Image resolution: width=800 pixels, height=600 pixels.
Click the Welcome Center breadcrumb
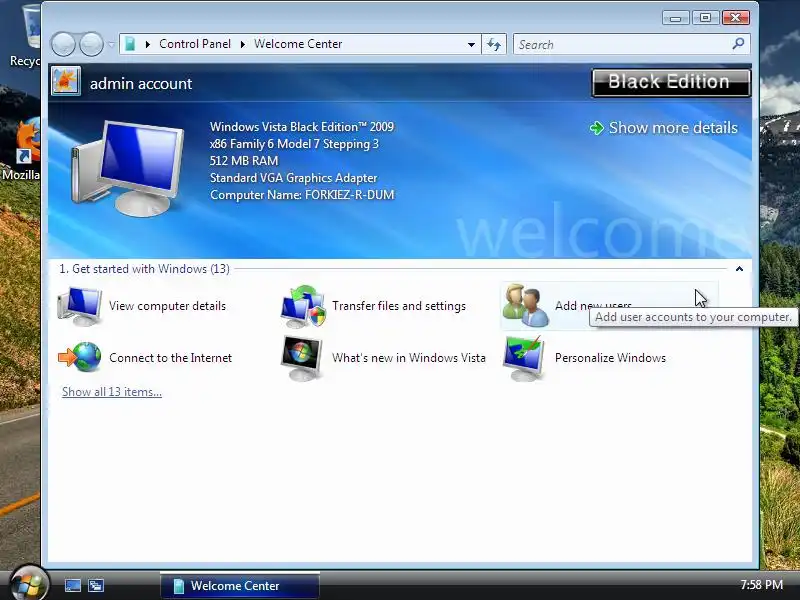click(x=298, y=44)
